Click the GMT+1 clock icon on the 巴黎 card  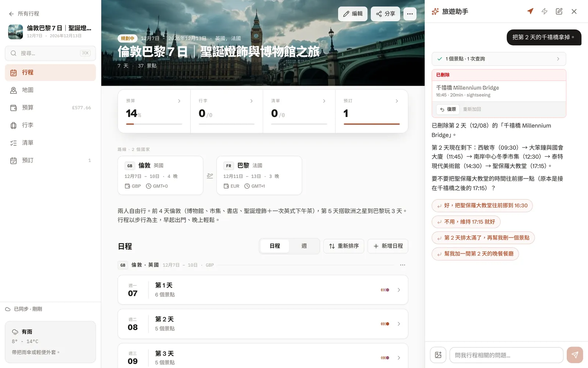tap(247, 186)
